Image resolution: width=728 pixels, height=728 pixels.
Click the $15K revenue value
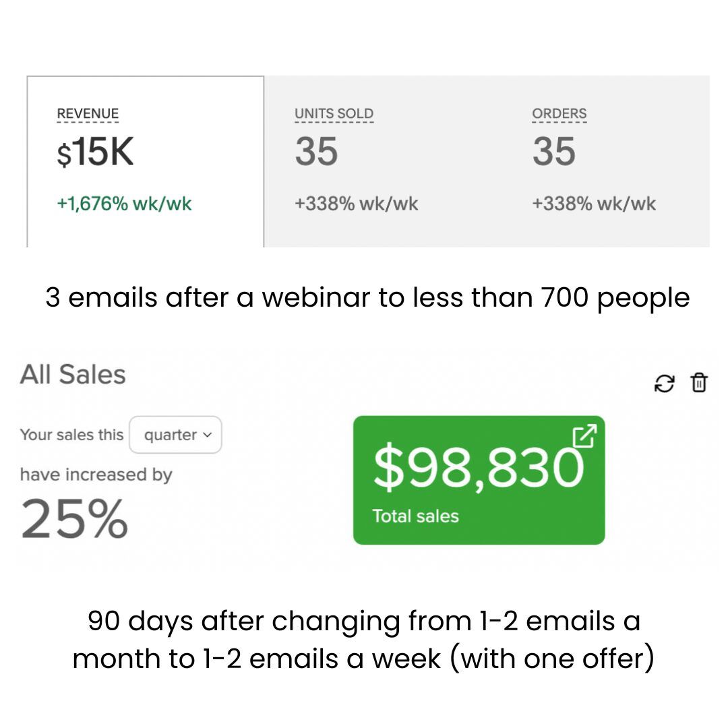pos(95,152)
